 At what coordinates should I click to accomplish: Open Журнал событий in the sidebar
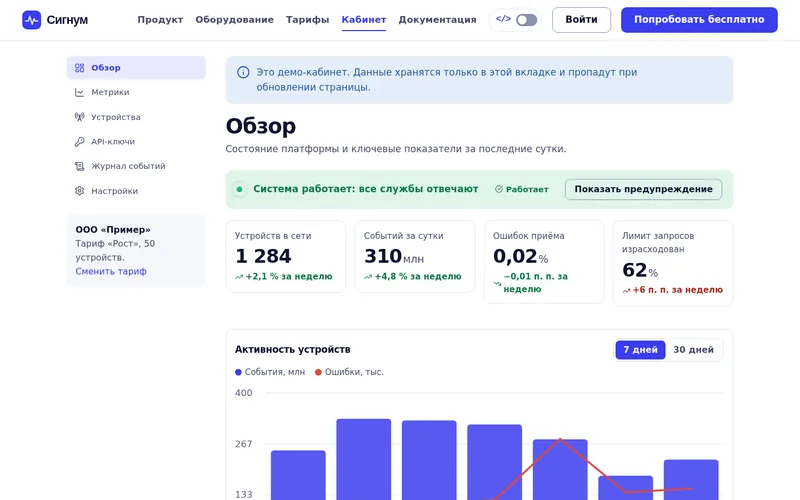136,166
